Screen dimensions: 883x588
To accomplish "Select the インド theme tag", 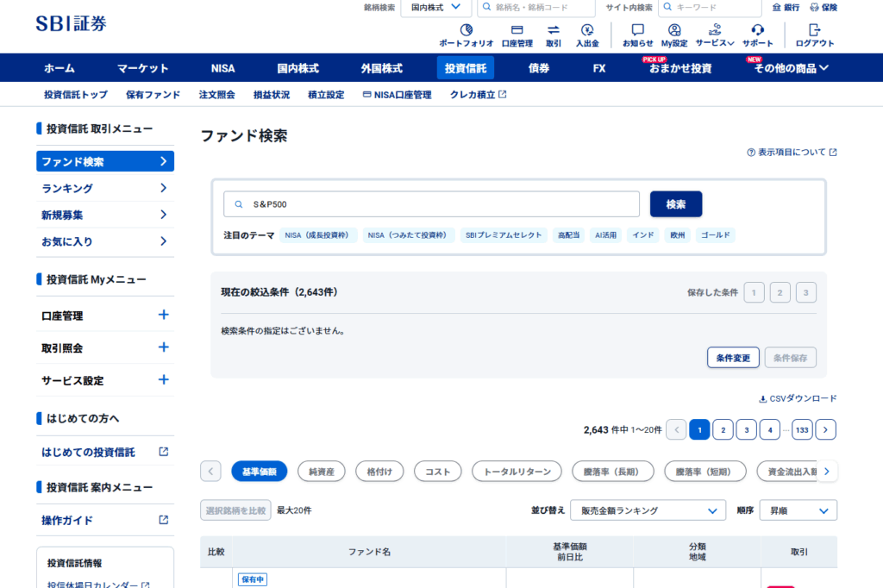I will tap(643, 235).
